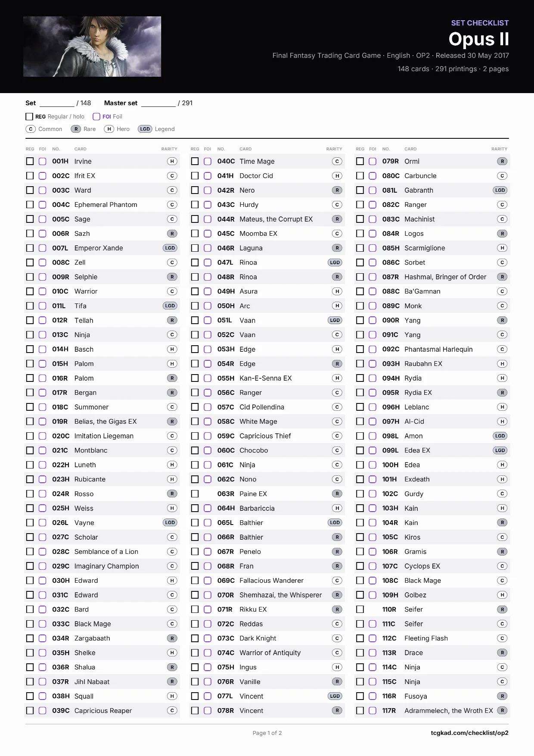Check the foil box for 099L Edea EX
The height and width of the screenshot is (756, 534).
(373, 450)
